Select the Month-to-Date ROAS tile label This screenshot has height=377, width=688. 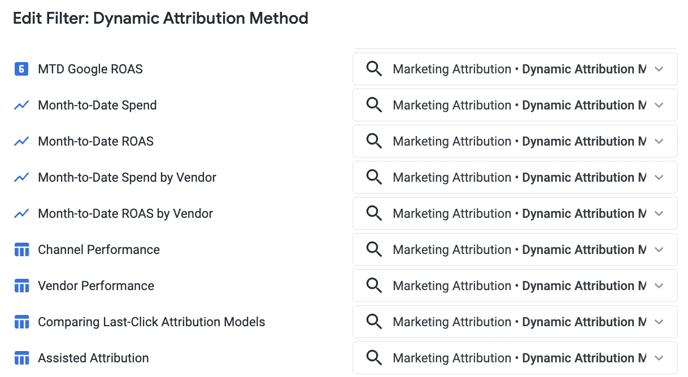click(96, 141)
